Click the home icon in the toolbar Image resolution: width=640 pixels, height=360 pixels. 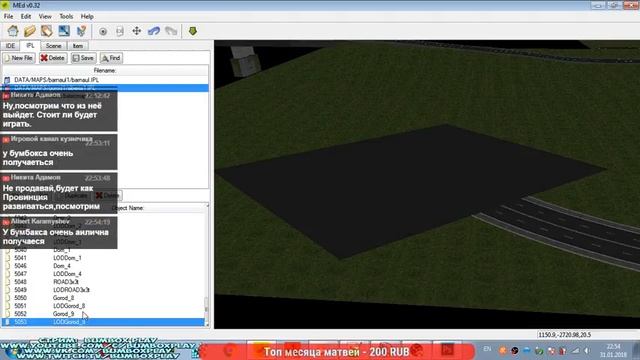(13, 31)
